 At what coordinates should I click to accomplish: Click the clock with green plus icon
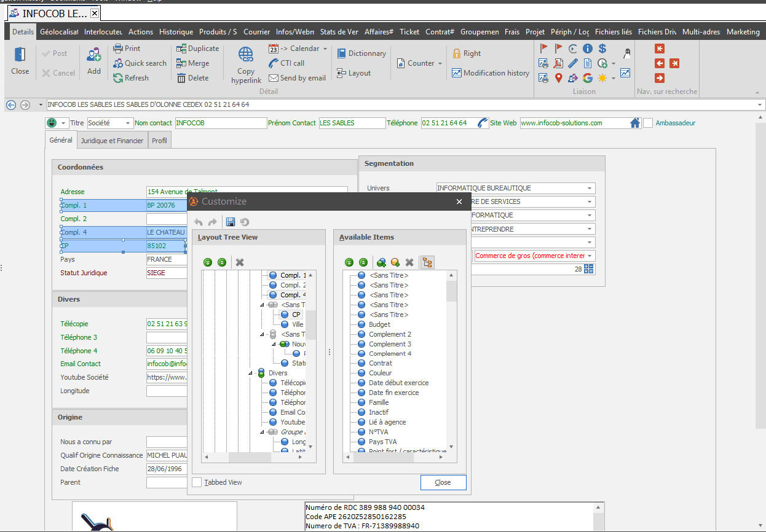602,63
